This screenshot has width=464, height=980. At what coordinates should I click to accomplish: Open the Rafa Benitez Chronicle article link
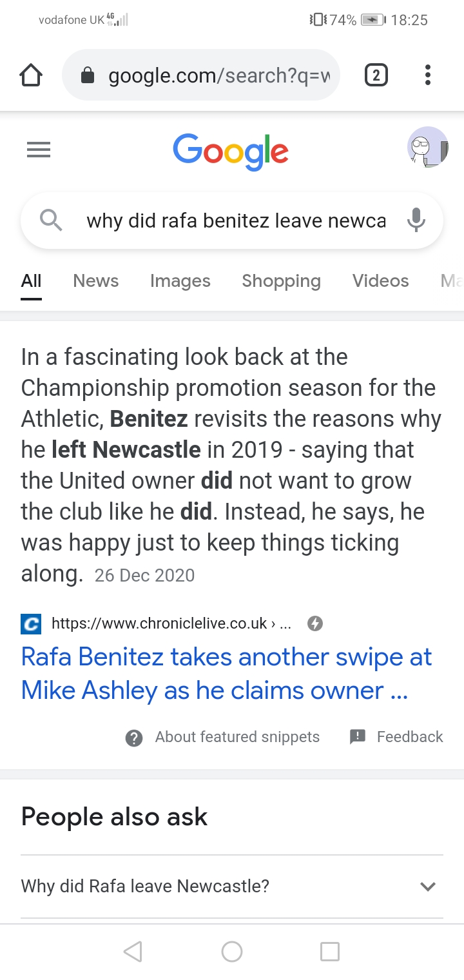(226, 674)
